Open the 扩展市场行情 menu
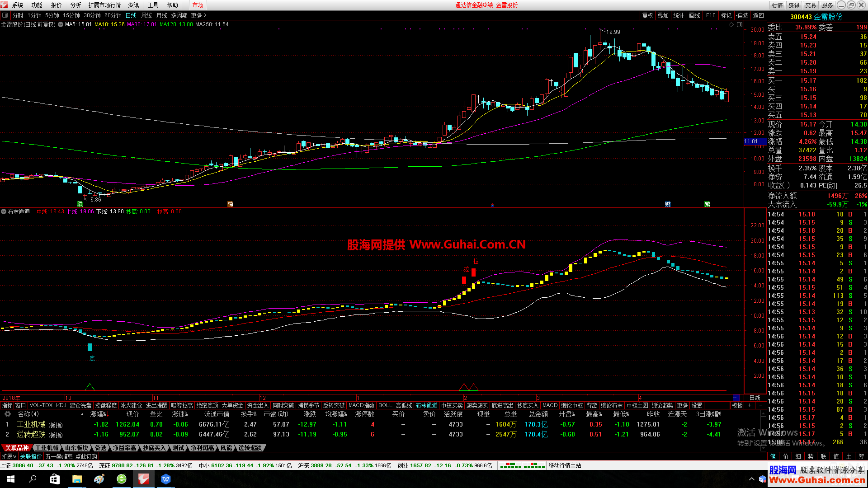Screen dimensions: 868x488 [104, 5]
